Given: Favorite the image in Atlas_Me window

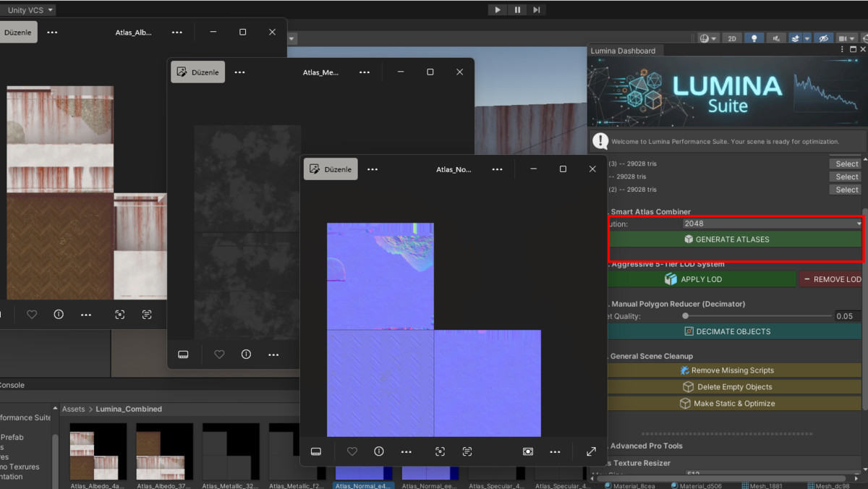Looking at the screenshot, I should (x=219, y=354).
